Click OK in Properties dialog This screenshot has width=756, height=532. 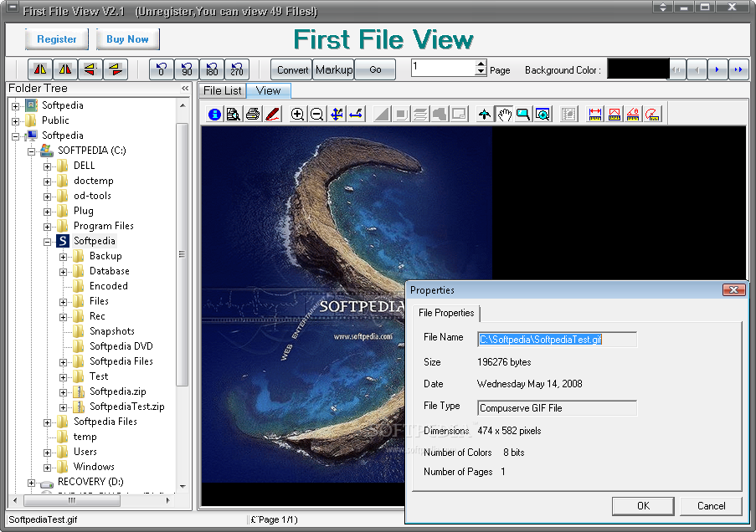pos(643,506)
